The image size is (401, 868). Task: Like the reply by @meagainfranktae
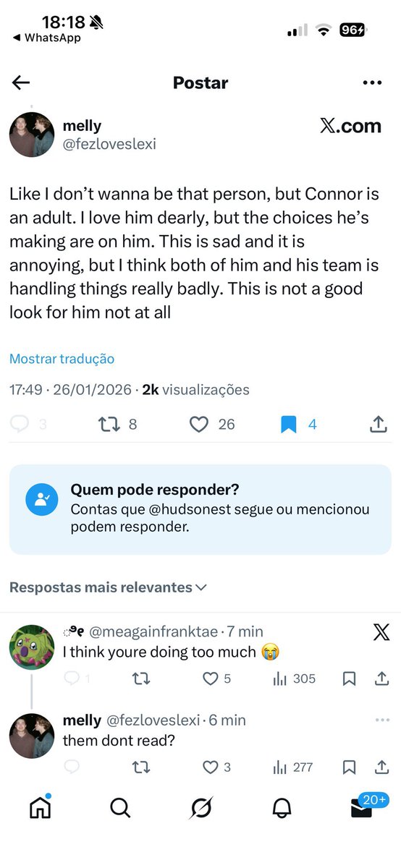coord(211,678)
